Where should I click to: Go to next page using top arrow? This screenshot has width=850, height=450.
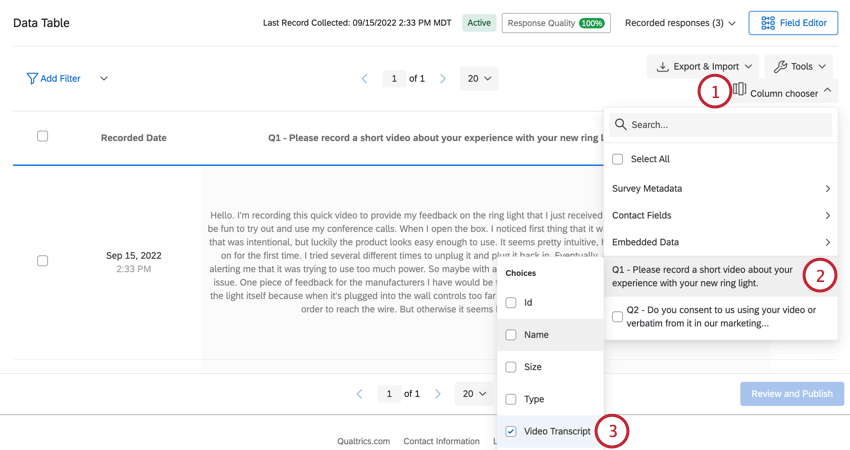(443, 79)
